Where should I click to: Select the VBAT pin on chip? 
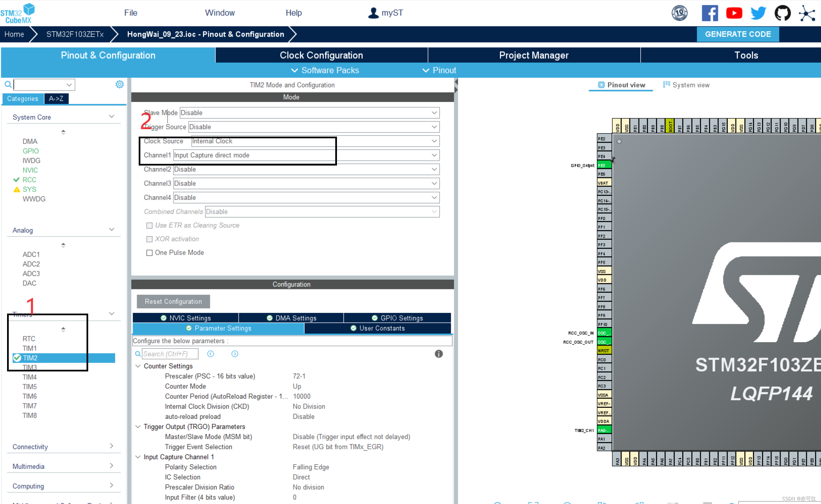(604, 183)
